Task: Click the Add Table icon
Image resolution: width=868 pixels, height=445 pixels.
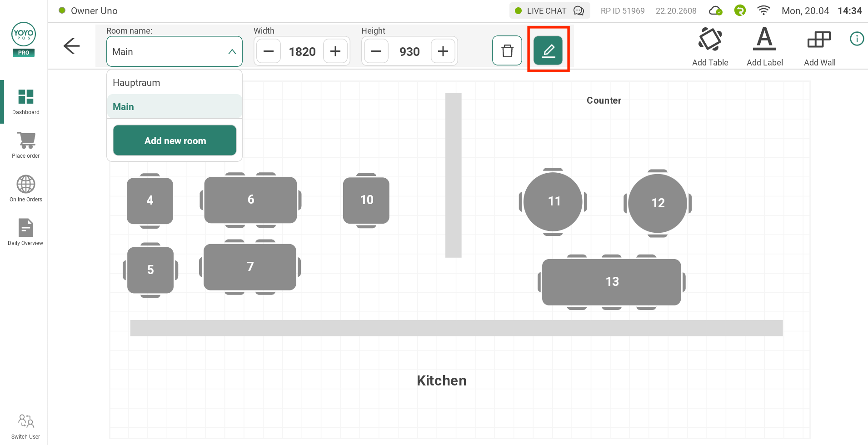Action: tap(710, 45)
